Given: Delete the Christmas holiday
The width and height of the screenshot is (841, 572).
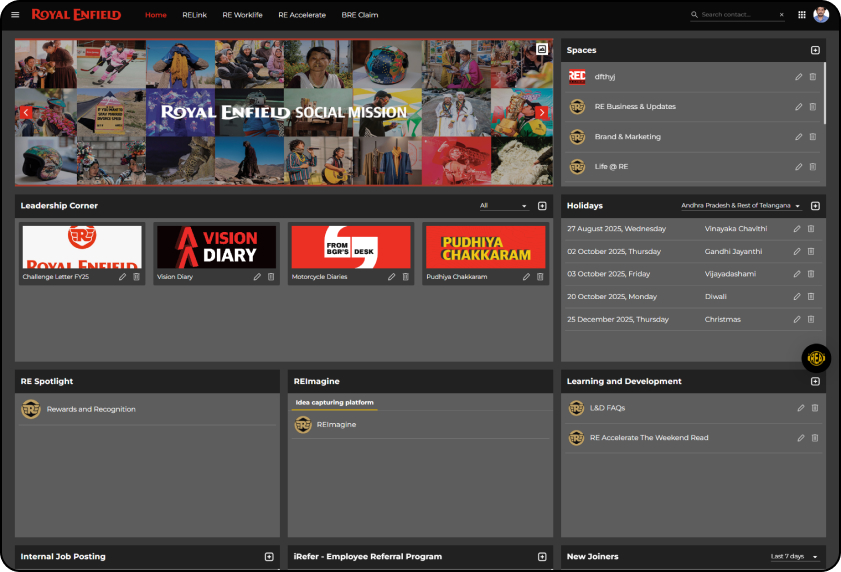Looking at the screenshot, I should (811, 319).
